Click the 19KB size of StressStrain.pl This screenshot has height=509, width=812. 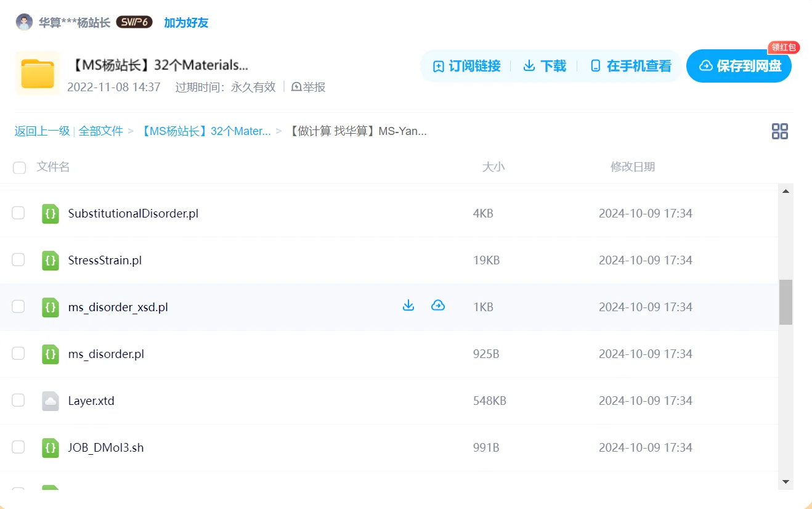[486, 260]
